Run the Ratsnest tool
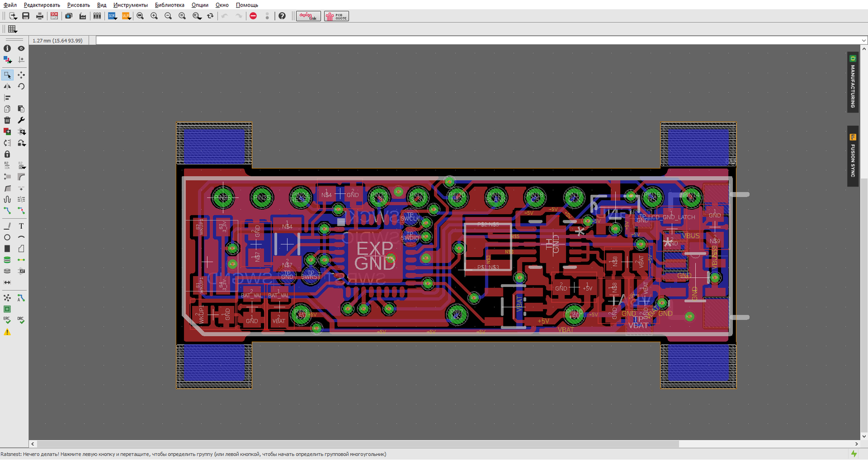 (x=7, y=298)
